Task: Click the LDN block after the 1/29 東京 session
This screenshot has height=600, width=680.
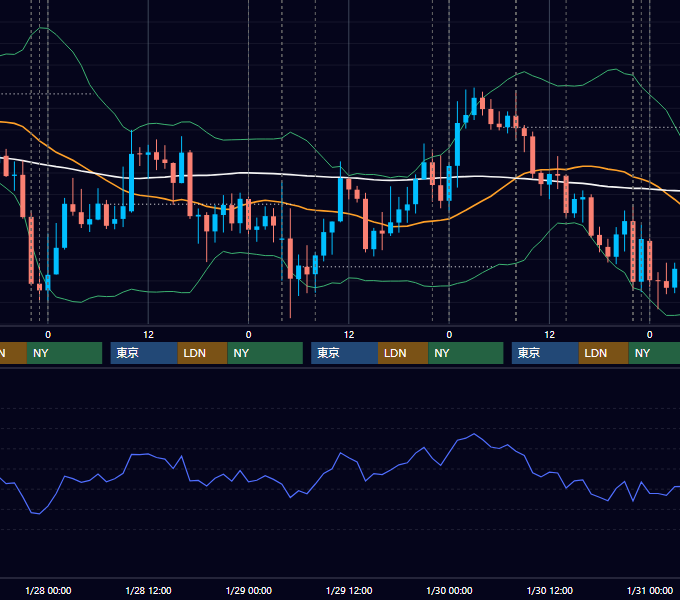Action: tap(403, 353)
